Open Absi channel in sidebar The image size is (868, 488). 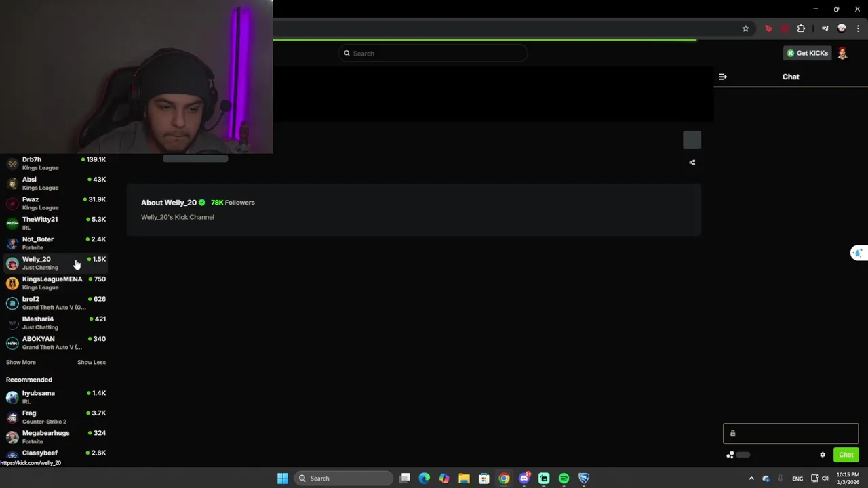click(x=56, y=183)
